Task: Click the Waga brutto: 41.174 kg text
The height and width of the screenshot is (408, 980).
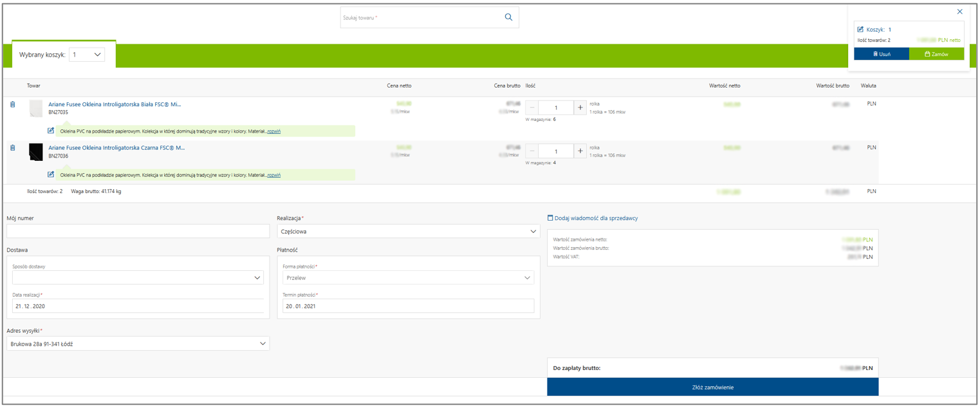Action: pos(96,191)
